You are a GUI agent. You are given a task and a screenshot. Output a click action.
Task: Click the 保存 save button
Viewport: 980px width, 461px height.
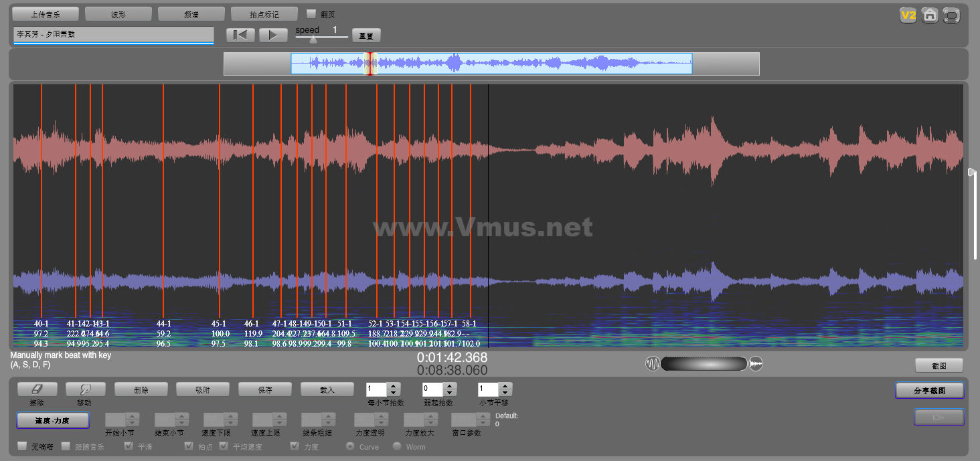point(265,389)
